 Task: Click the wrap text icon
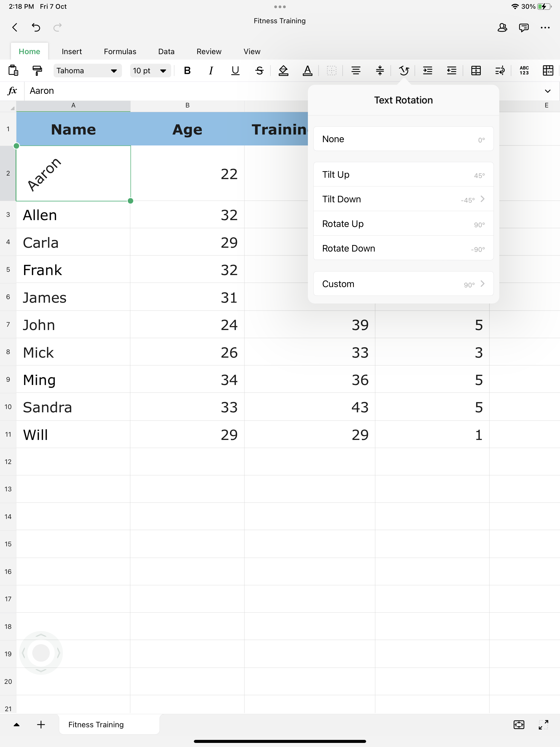[x=500, y=71]
